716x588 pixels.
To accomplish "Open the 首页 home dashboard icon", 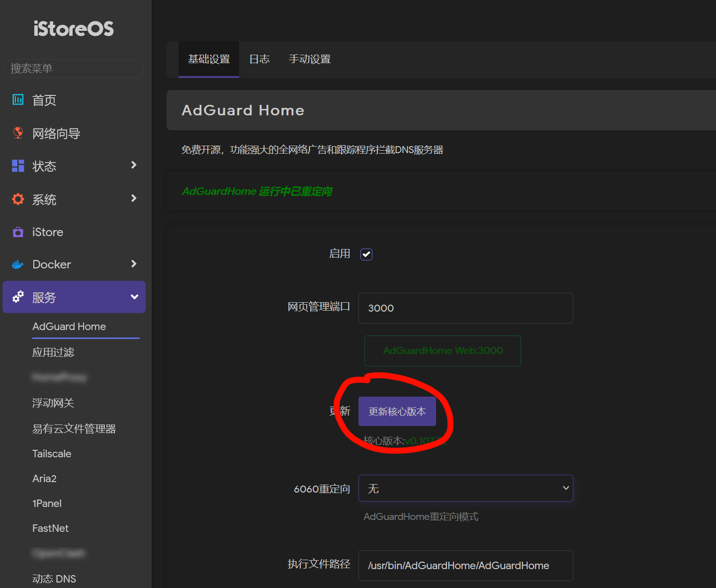I will pyautogui.click(x=18, y=100).
